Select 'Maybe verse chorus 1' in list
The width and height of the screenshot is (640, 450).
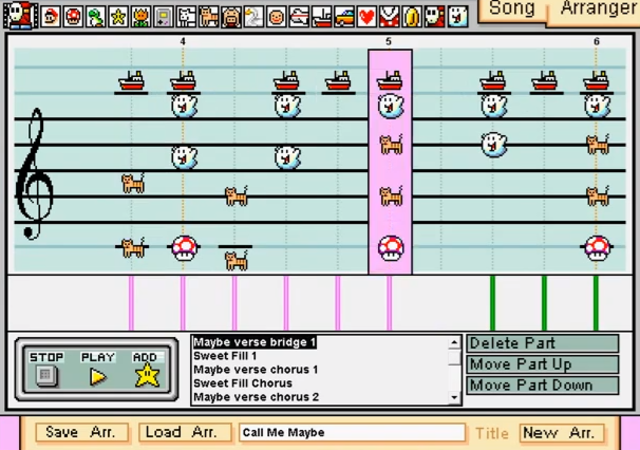tap(256, 370)
